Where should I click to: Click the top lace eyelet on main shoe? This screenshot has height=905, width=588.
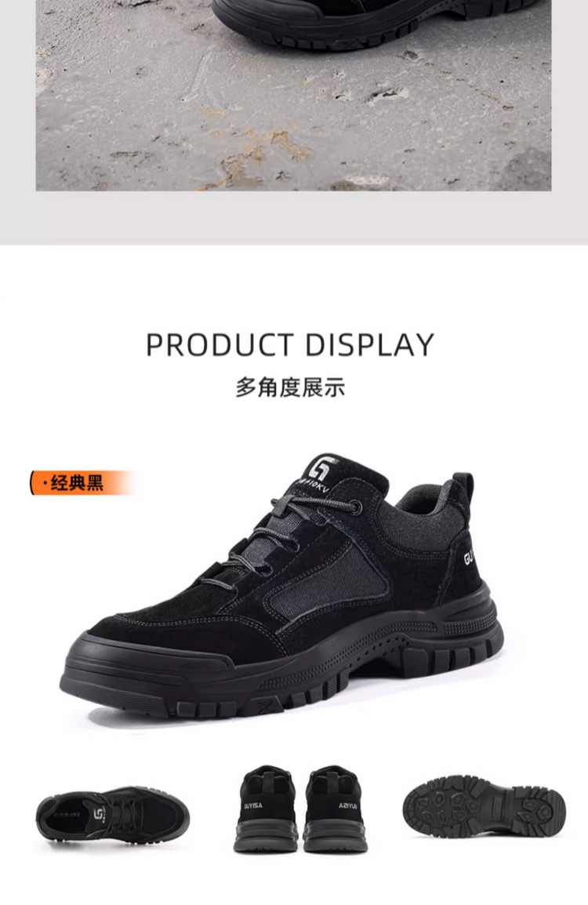click(x=357, y=508)
